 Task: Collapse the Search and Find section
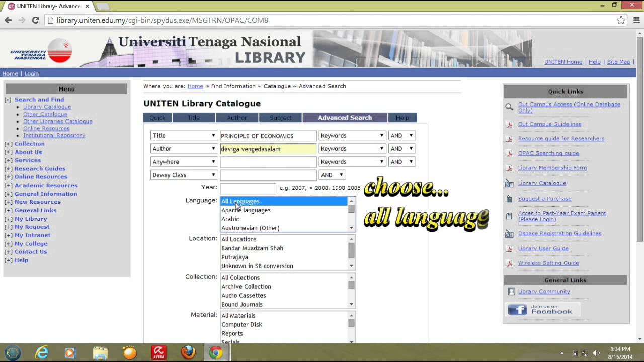click(8, 100)
